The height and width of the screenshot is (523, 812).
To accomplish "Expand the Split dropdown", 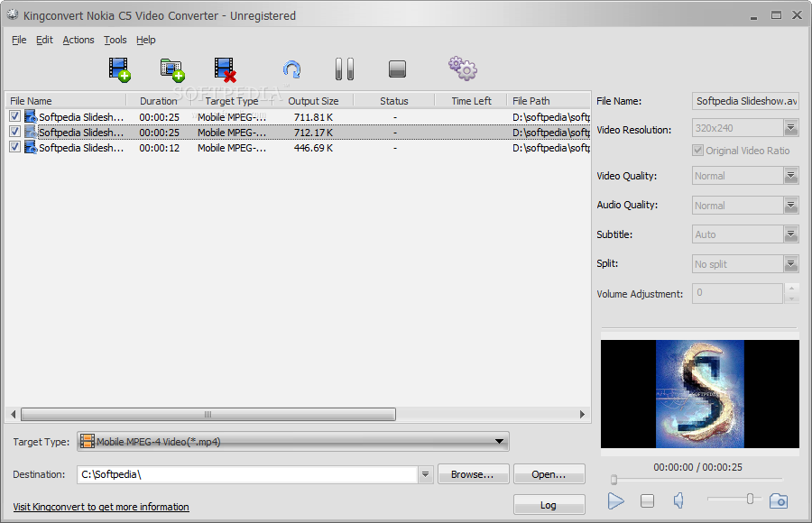I will 790,264.
